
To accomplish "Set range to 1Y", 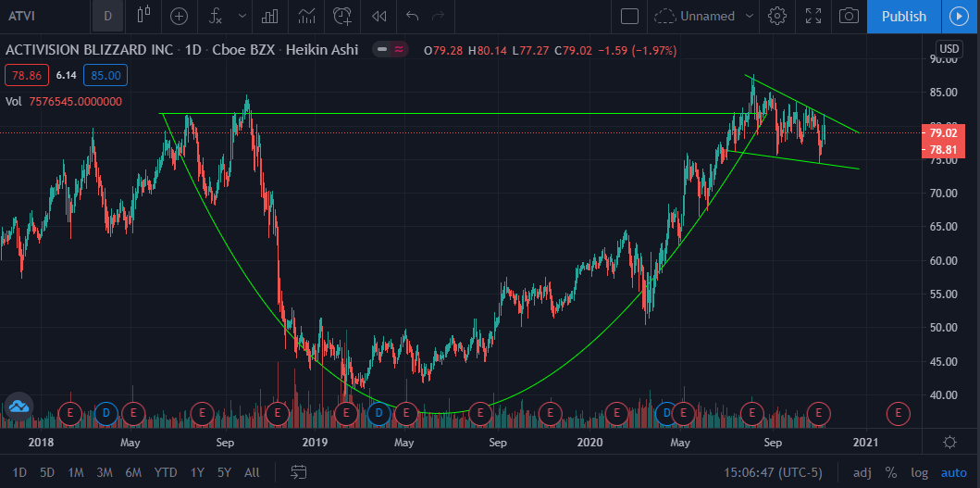I will pos(197,472).
